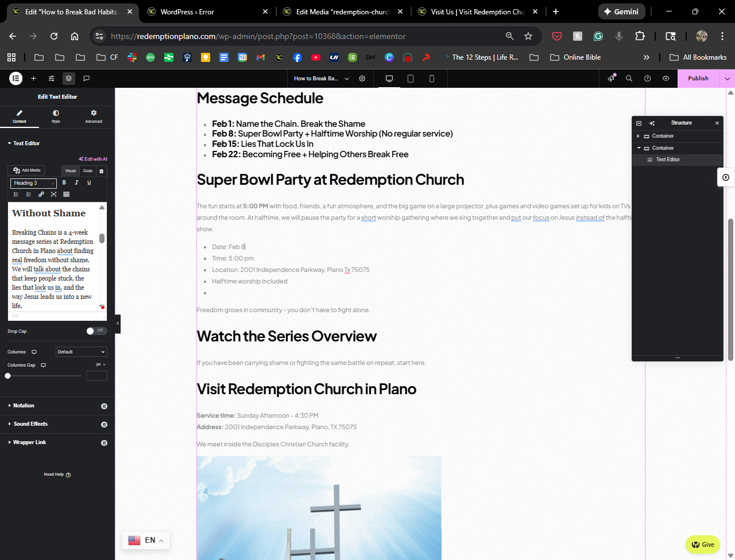This screenshot has height=560, width=735.
Task: Switch to mobile responsive view
Action: [x=432, y=79]
